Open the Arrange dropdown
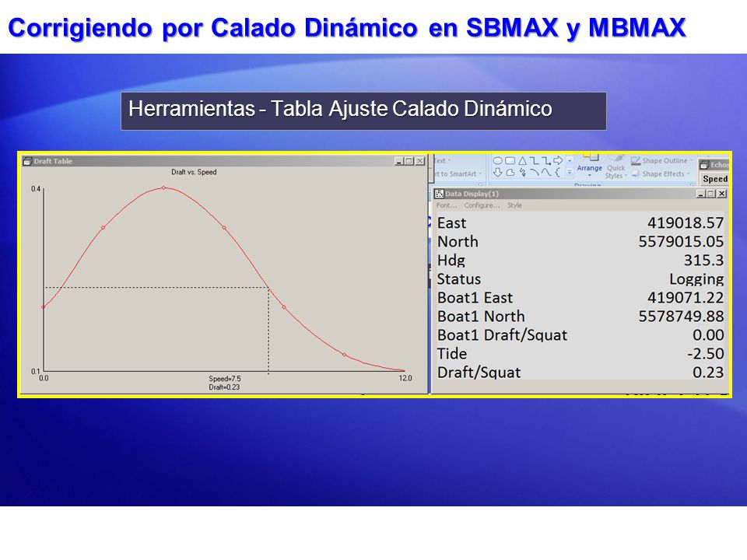 click(x=589, y=170)
